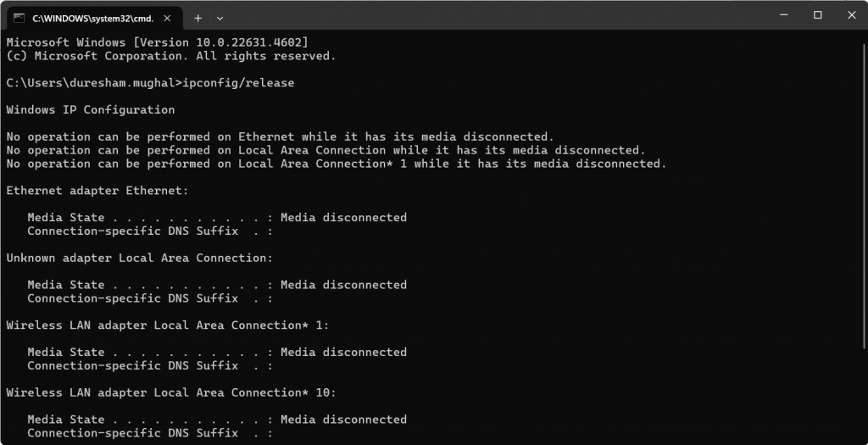The image size is (868, 445).
Task: Click the Microsoft Corporation copyright line
Action: click(x=171, y=56)
